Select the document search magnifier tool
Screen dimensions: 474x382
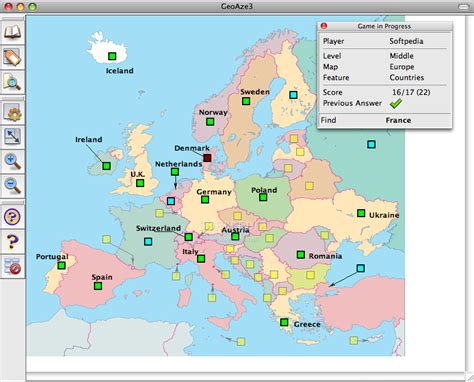point(12,82)
